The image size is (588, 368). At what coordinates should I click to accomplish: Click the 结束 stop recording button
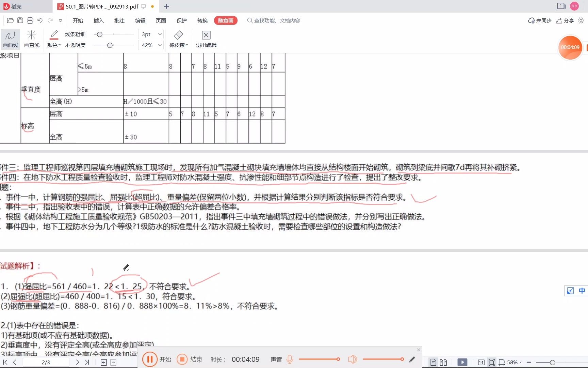[x=190, y=359]
